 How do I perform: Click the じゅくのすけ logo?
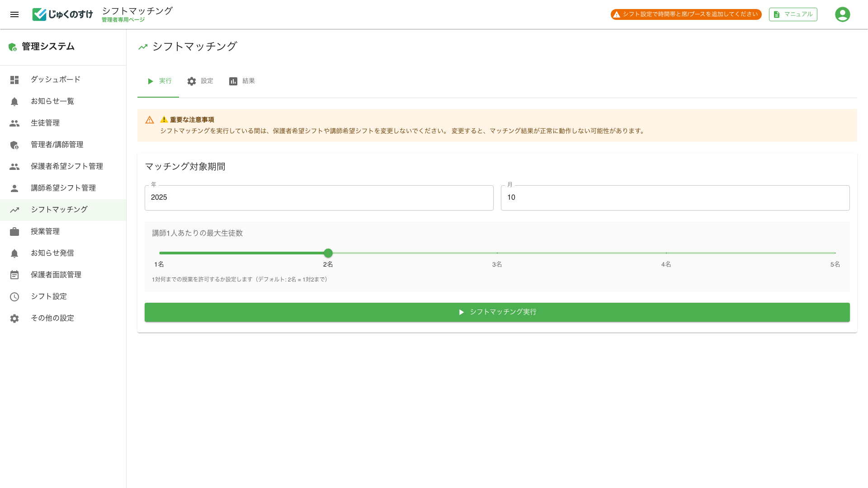pyautogui.click(x=62, y=14)
